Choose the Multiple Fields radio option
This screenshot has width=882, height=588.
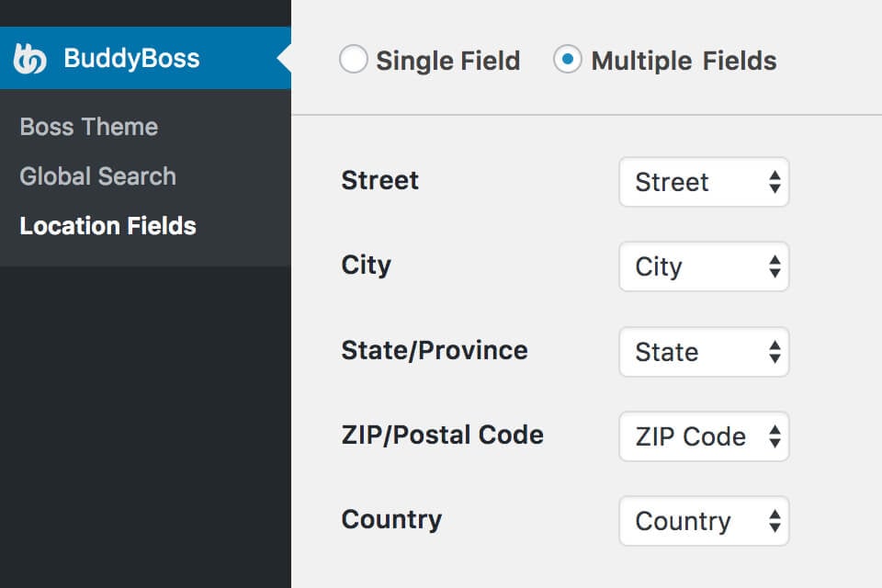(x=568, y=61)
